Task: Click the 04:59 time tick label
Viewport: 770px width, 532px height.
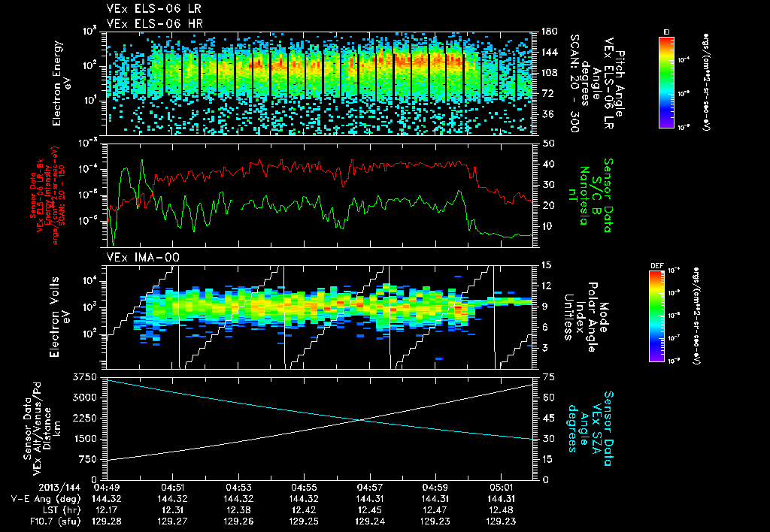Action: (435, 488)
